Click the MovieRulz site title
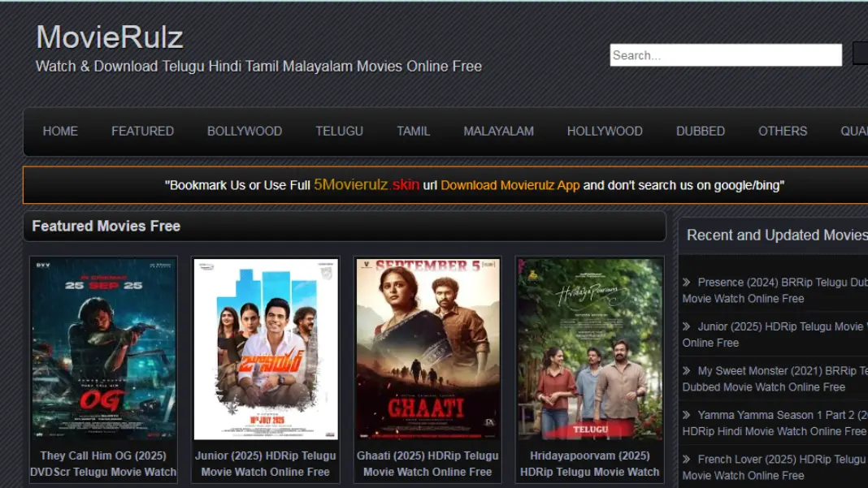 tap(110, 37)
